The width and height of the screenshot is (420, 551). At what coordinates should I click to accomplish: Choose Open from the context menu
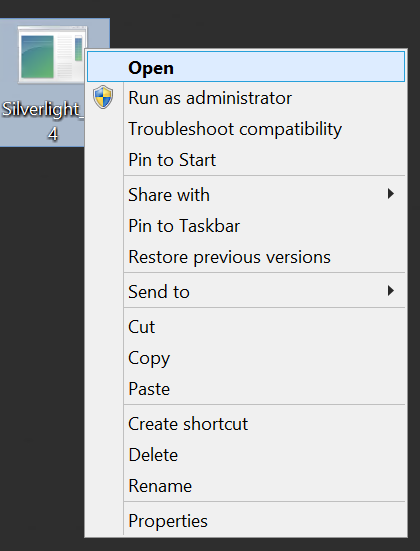point(246,67)
